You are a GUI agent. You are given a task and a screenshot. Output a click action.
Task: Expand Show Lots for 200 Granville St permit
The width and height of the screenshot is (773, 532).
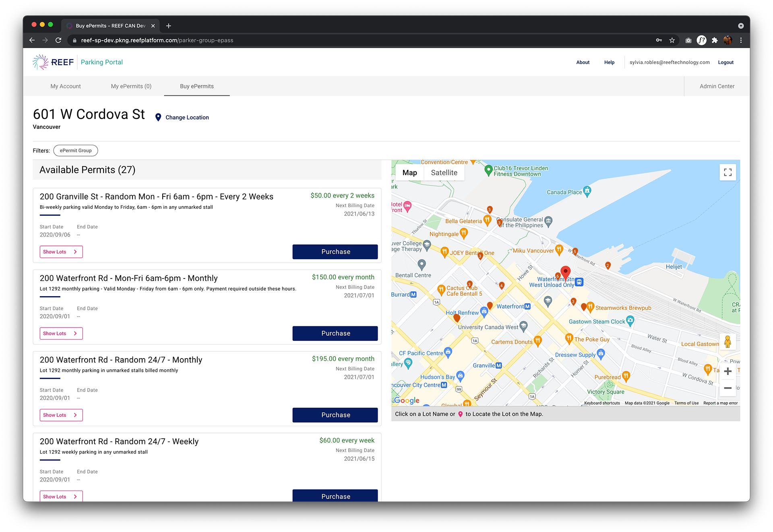pyautogui.click(x=61, y=252)
